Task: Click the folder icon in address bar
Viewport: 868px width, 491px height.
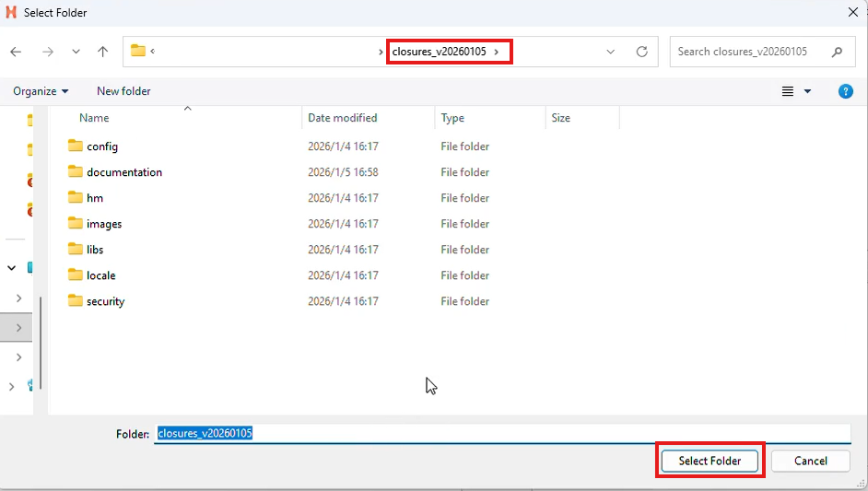Action: 138,51
